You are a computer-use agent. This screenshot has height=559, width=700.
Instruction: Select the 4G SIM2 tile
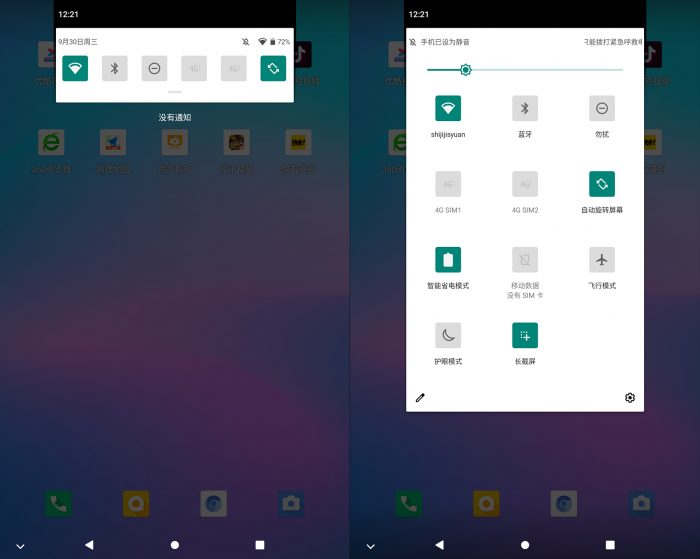tap(525, 184)
